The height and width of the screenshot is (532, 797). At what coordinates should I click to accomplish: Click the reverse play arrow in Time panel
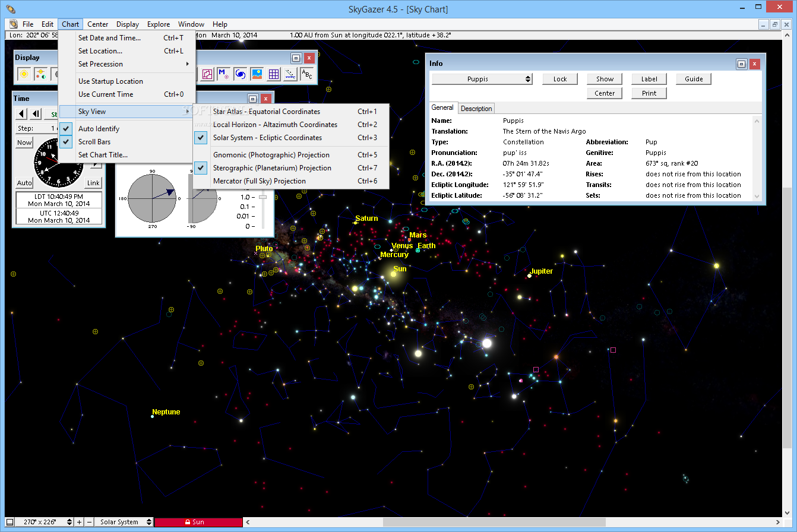[x=22, y=113]
